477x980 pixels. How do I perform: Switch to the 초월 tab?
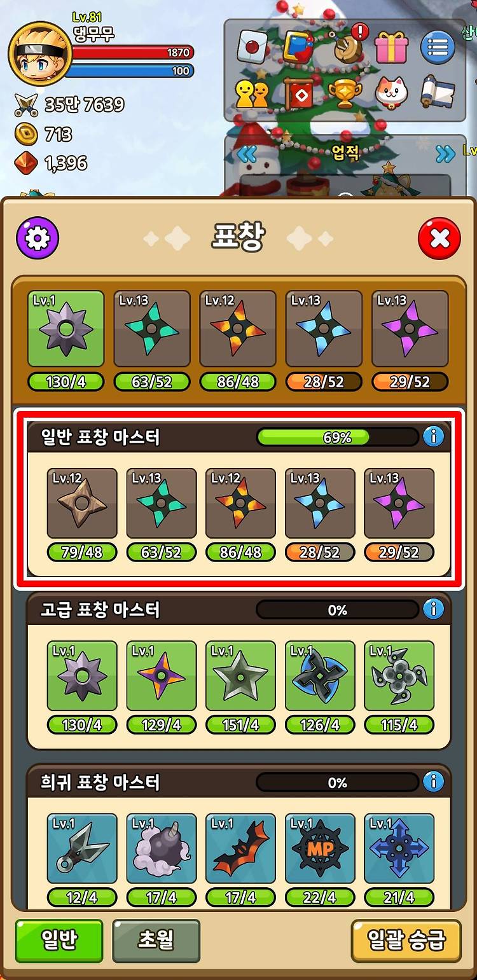(x=156, y=941)
